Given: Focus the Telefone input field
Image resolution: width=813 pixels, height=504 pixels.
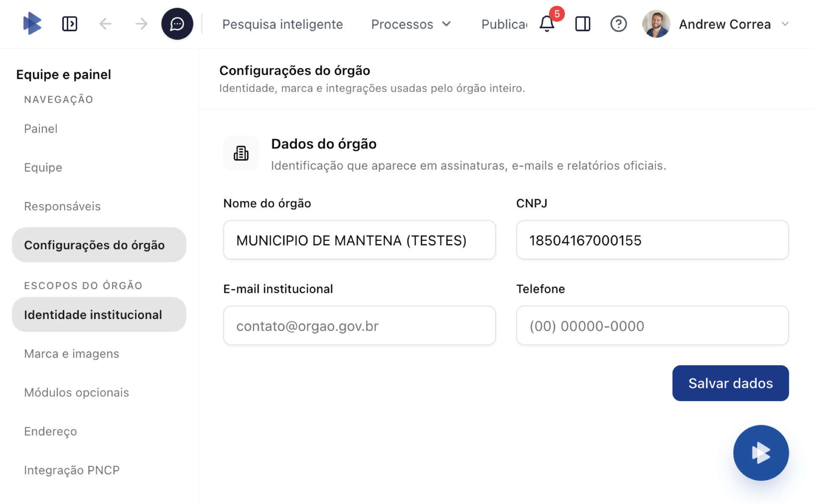Looking at the screenshot, I should click(652, 325).
